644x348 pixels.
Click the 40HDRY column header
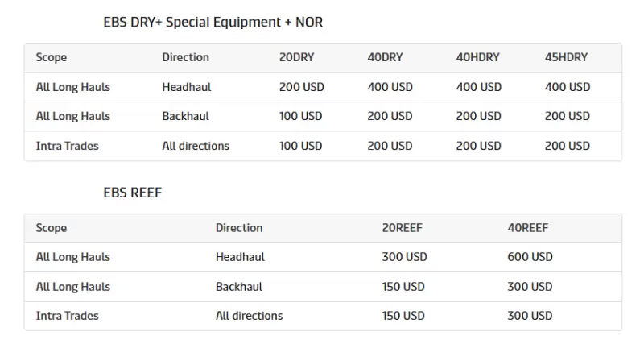pyautogui.click(x=478, y=57)
